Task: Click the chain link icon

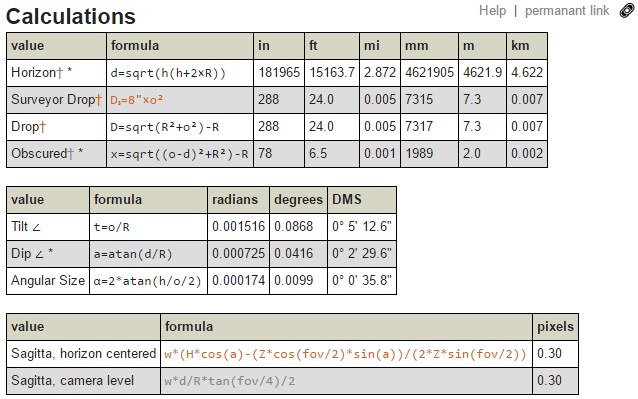Action: pyautogui.click(x=627, y=11)
